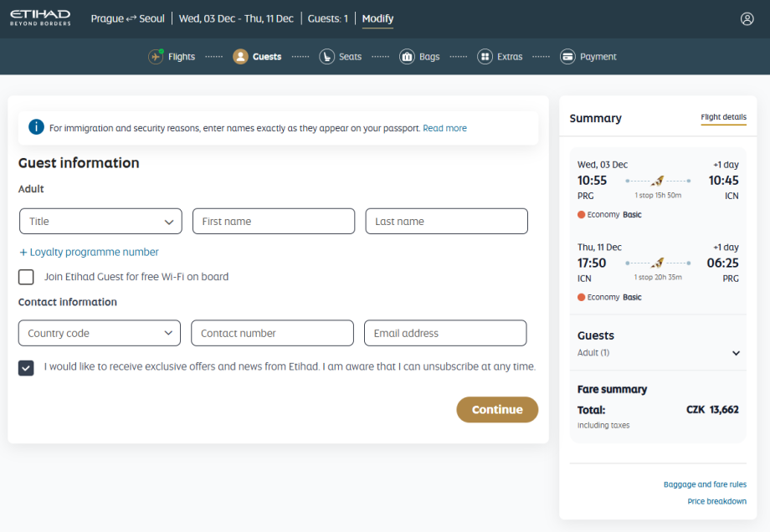This screenshot has width=770, height=532.
Task: Expand the Guests Adult (1) chevron
Action: pyautogui.click(x=737, y=353)
